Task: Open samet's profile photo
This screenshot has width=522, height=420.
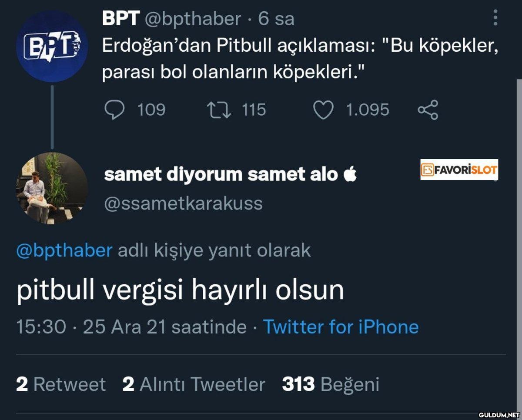Action: 52,188
